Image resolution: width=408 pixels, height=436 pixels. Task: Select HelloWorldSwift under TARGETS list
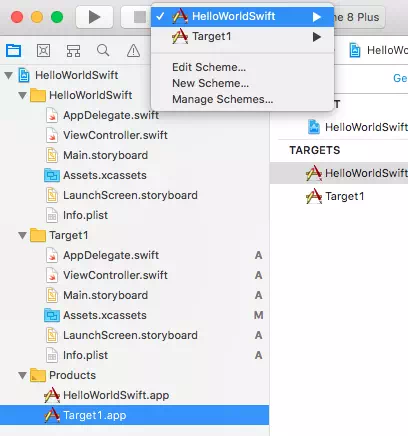click(x=339, y=173)
